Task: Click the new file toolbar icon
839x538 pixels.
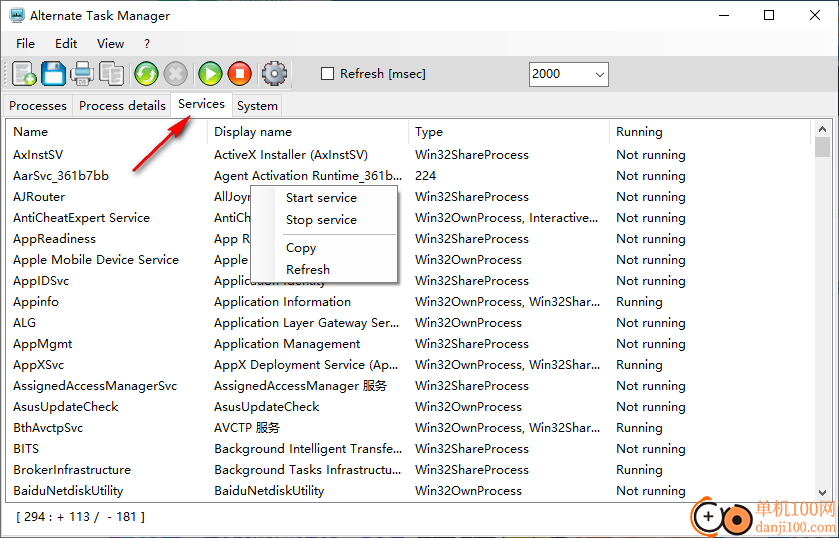Action: pos(24,74)
